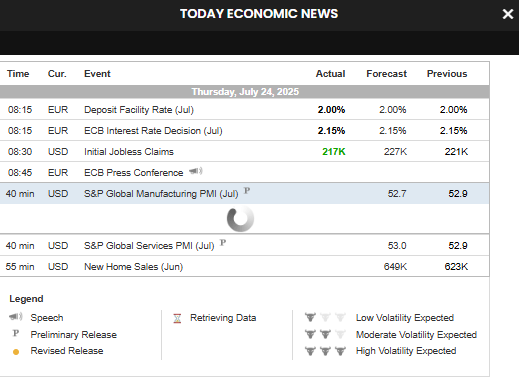
Task: Click the Retrieving Data hourglass icon
Action: tap(177, 319)
